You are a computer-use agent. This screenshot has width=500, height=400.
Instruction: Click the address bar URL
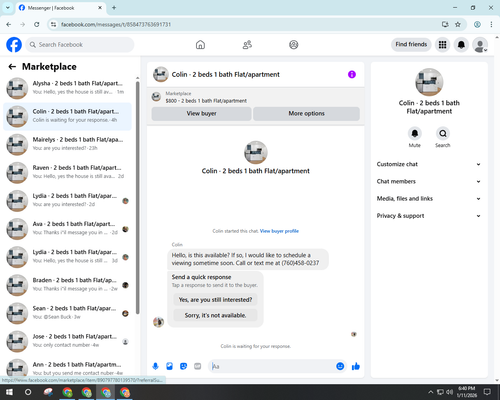click(x=116, y=24)
